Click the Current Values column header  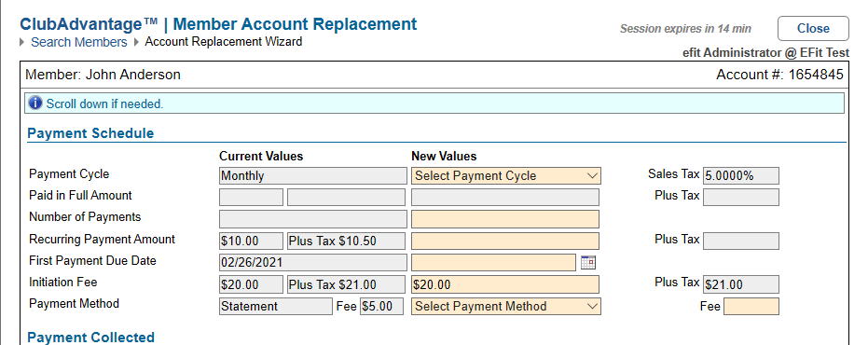tap(261, 156)
